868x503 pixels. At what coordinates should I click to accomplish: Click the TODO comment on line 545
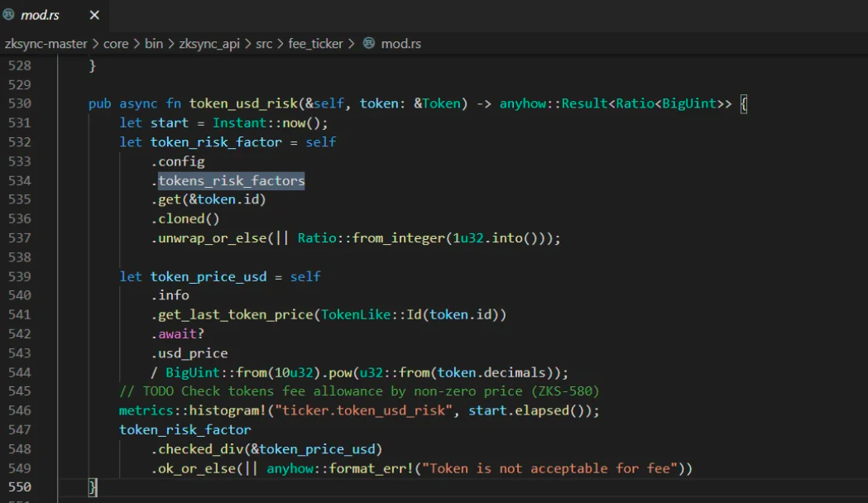359,391
